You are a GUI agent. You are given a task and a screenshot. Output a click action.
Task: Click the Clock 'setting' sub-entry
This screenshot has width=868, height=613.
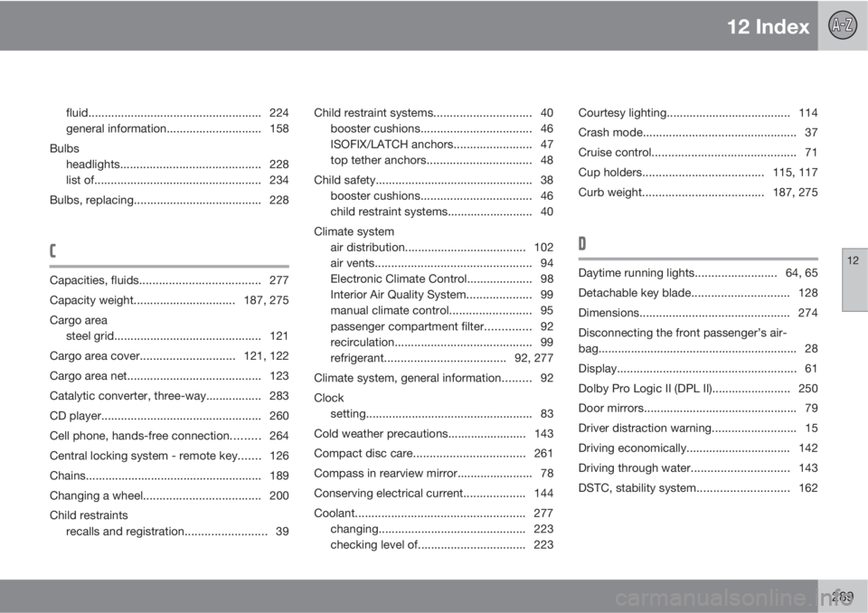click(442, 414)
